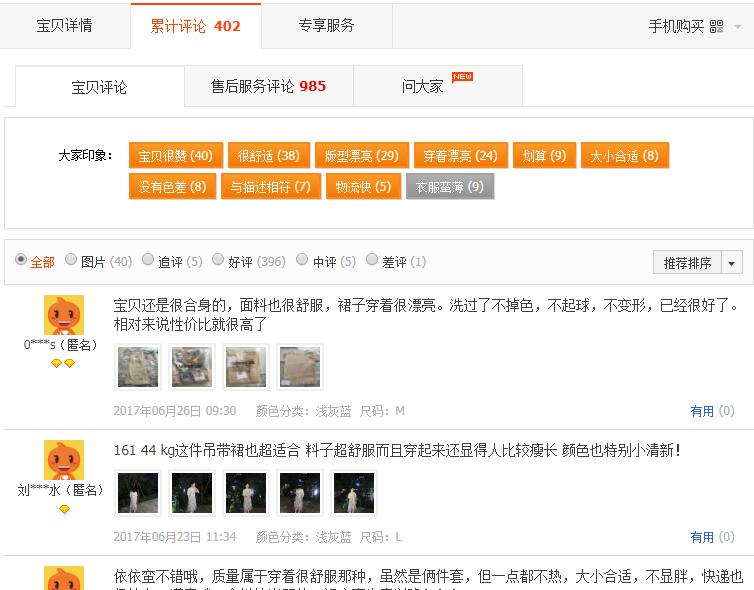Select the 好评 (396) radio filter
The image size is (754, 590).
(218, 260)
